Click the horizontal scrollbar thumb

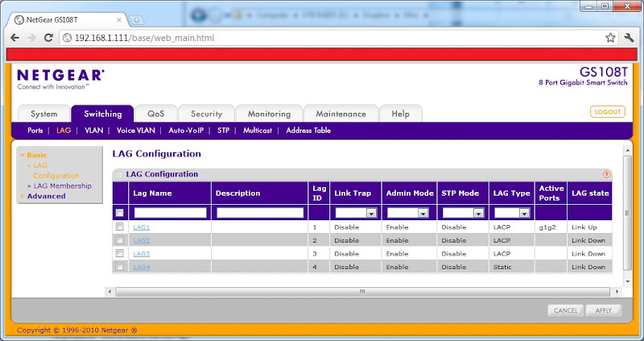coord(362,292)
